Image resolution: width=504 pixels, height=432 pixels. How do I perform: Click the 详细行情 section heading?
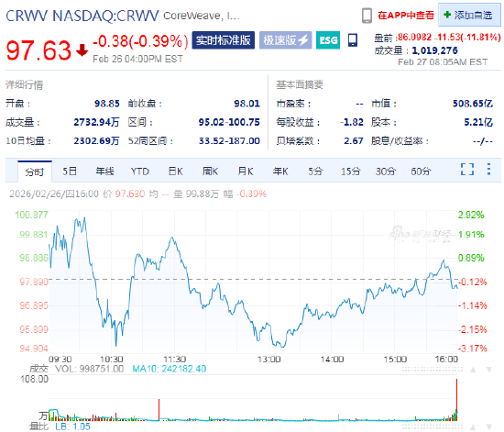pos(25,85)
